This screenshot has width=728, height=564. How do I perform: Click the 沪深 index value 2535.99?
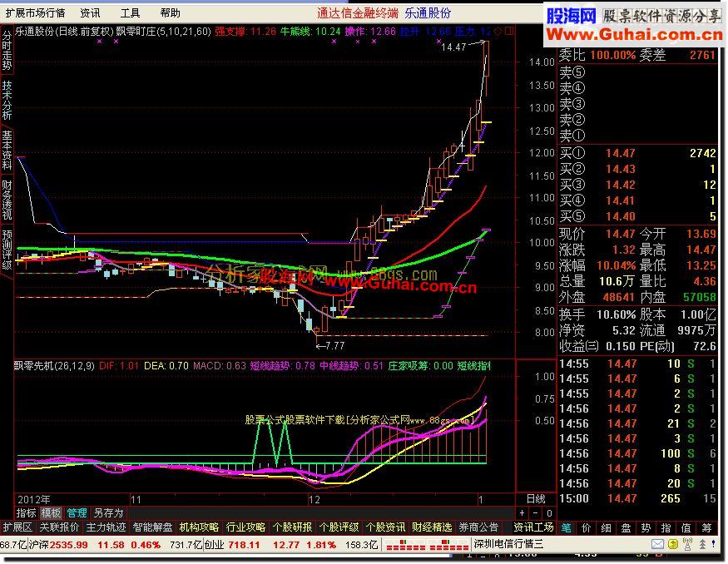[69, 545]
